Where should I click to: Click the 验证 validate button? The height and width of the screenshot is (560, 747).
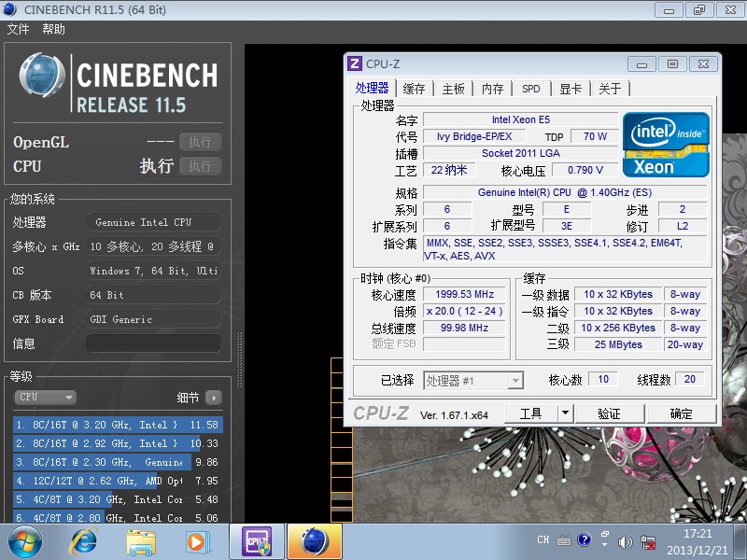(x=610, y=413)
